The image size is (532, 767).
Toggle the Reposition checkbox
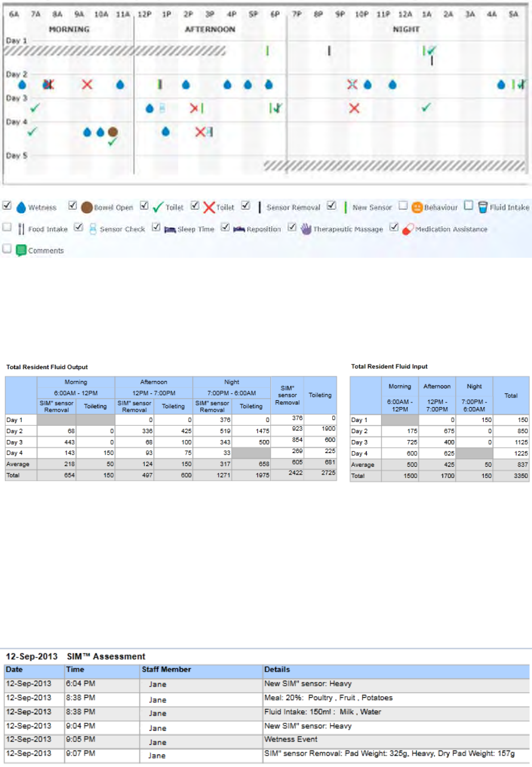coord(225,227)
